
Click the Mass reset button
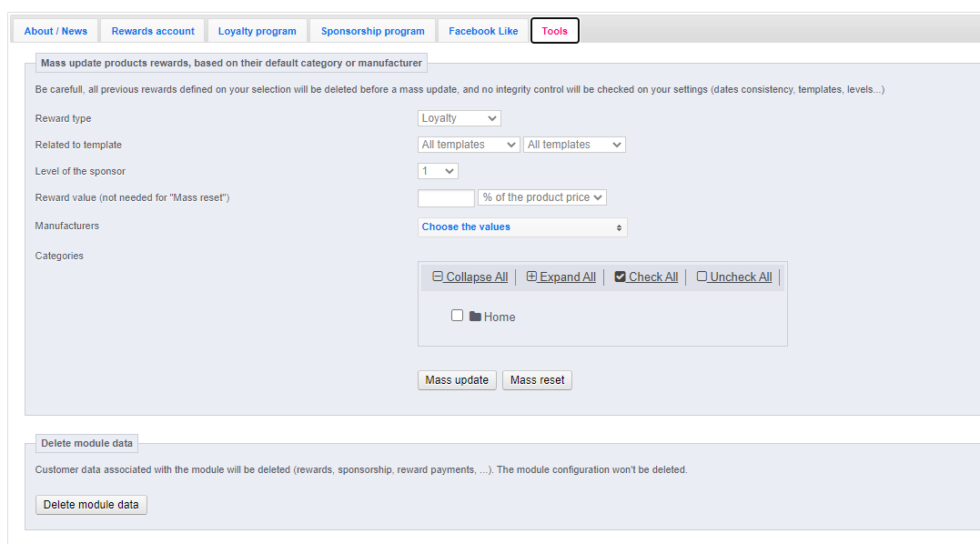tap(538, 379)
